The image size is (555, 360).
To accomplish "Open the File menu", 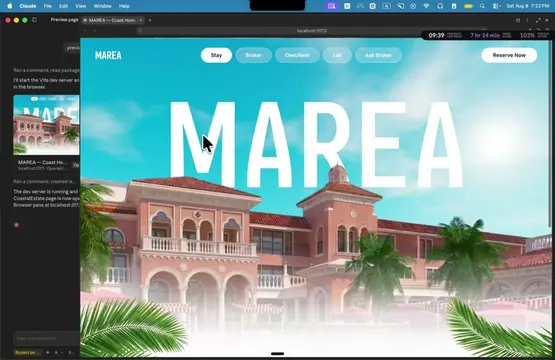I will (x=47, y=6).
